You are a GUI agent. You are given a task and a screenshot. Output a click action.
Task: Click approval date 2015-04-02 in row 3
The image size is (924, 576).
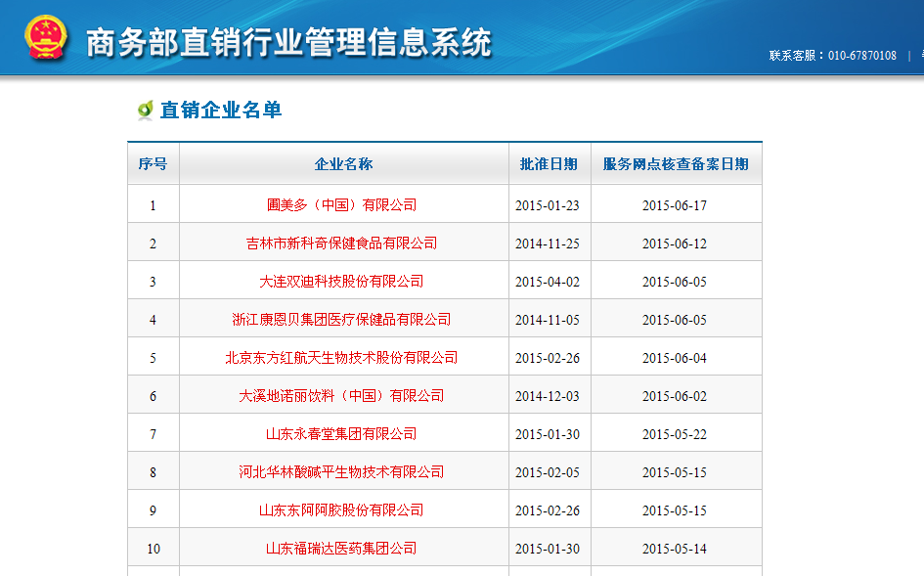[548, 283]
